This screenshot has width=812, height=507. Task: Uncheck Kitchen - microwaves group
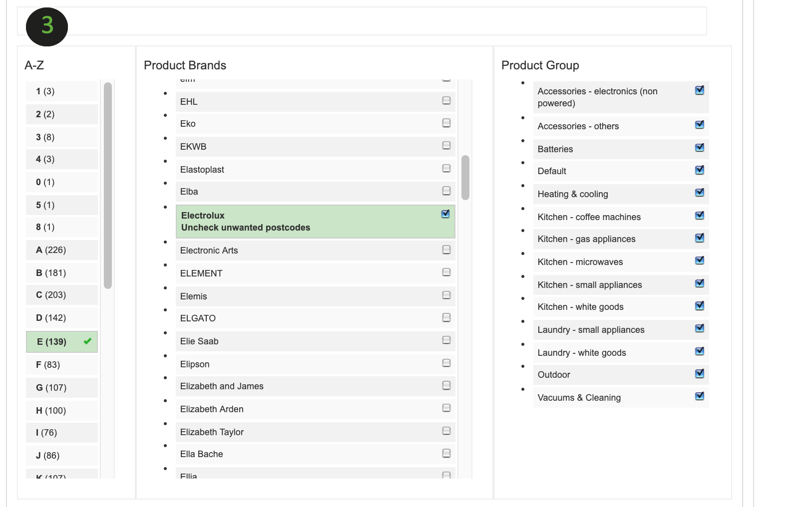coord(700,260)
